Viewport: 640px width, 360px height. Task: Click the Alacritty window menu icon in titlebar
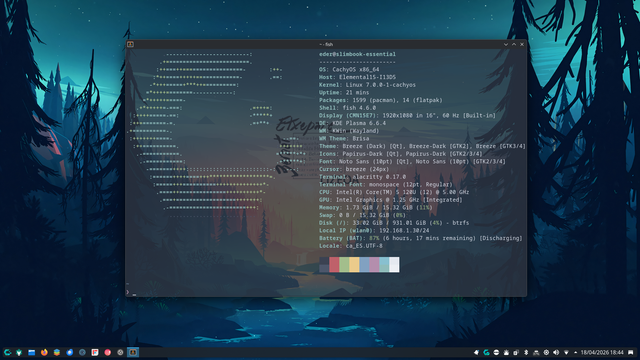click(x=130, y=44)
